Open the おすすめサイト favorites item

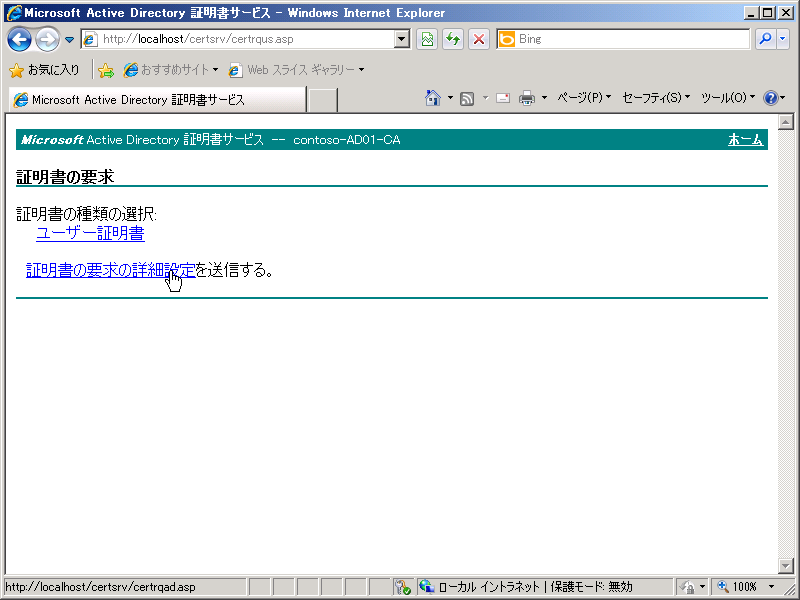coord(171,70)
